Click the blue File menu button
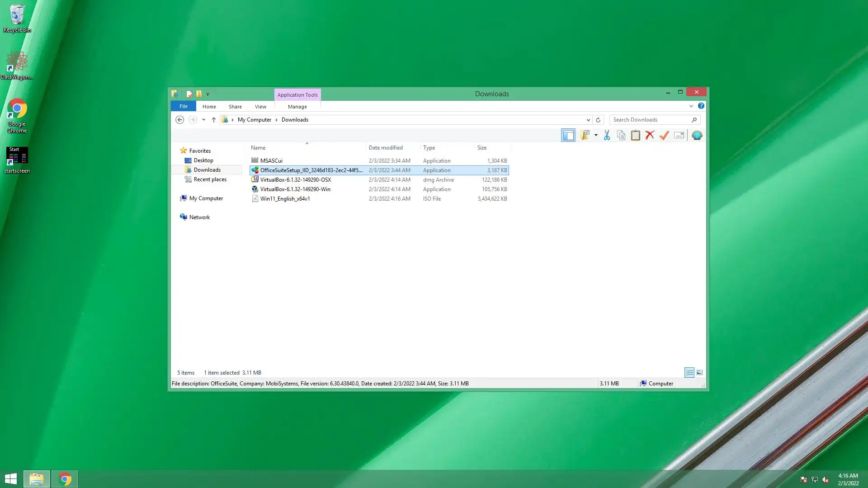 pos(183,106)
